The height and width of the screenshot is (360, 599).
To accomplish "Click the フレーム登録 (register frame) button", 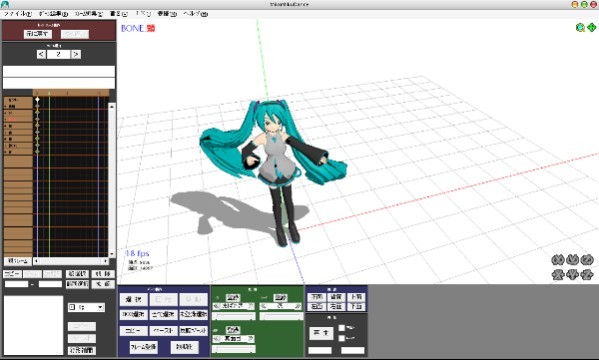I will click(x=143, y=347).
